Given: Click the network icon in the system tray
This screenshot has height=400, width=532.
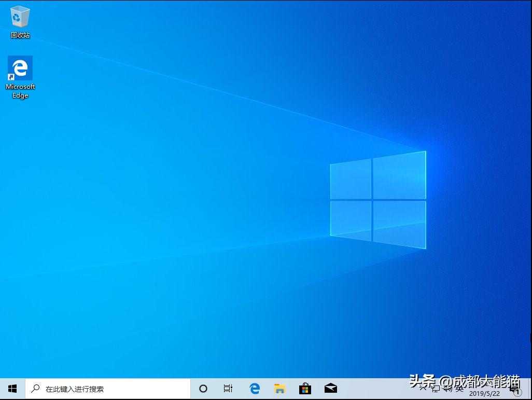Looking at the screenshot, I should (x=436, y=388).
